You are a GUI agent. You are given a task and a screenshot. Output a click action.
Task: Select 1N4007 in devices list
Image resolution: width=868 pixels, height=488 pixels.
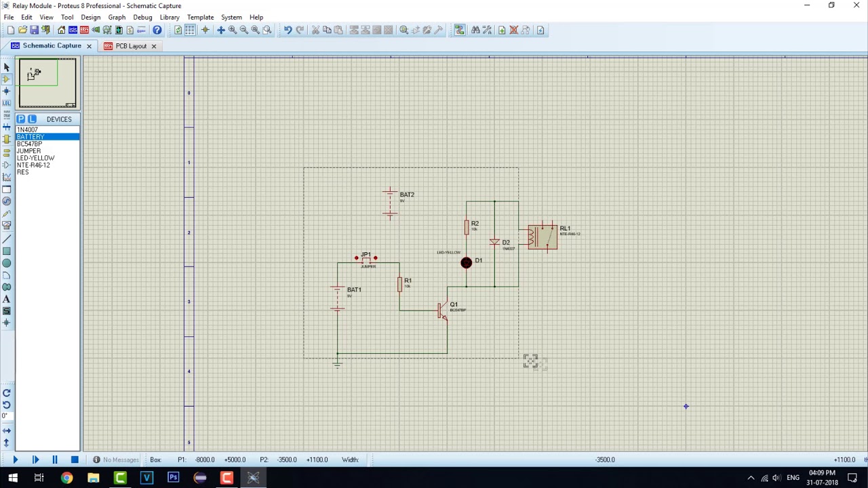click(x=47, y=129)
